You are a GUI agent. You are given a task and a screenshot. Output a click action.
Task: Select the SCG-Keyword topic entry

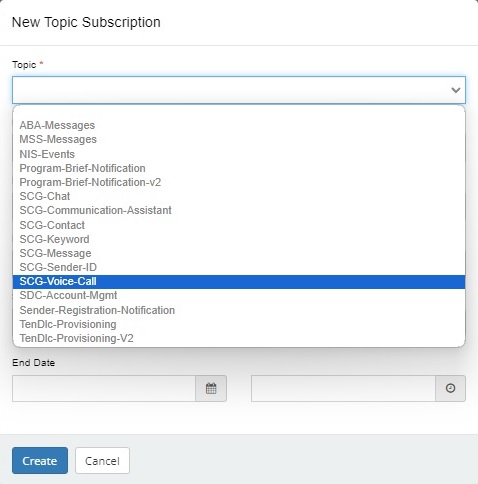(x=239, y=239)
